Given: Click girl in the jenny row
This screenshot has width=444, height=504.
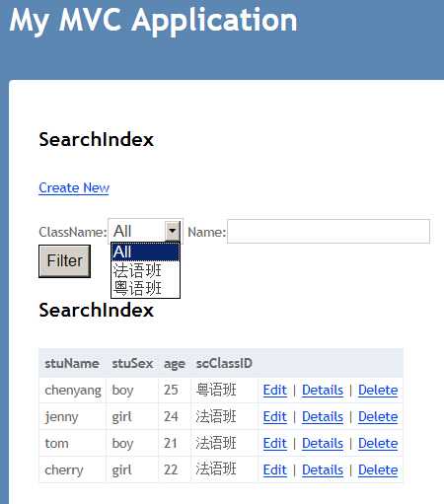Looking at the screenshot, I should [121, 417].
